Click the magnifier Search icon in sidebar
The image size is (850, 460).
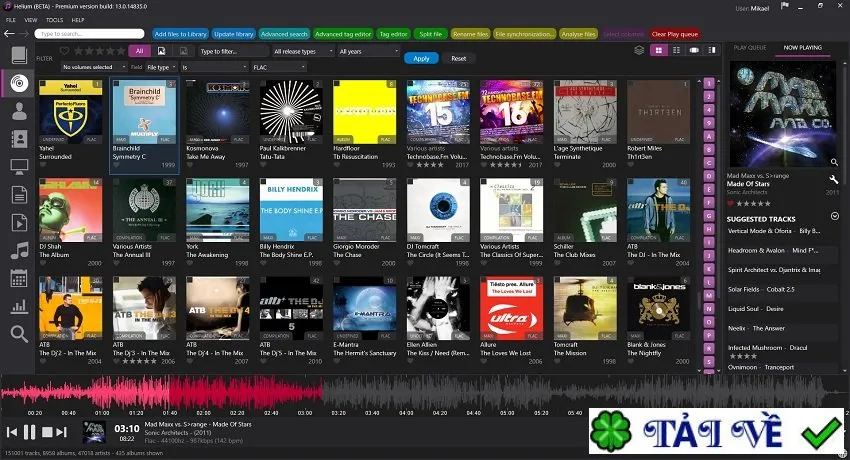coord(19,334)
